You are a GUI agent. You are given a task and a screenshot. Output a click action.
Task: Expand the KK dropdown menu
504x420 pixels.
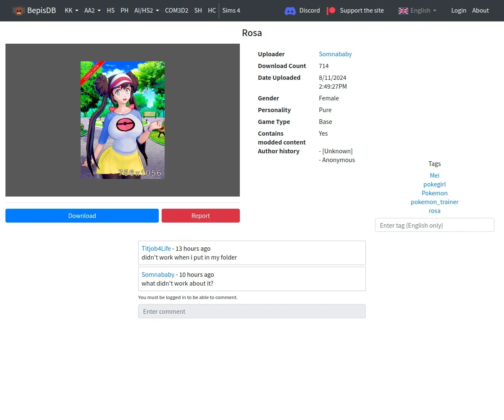coord(71,10)
